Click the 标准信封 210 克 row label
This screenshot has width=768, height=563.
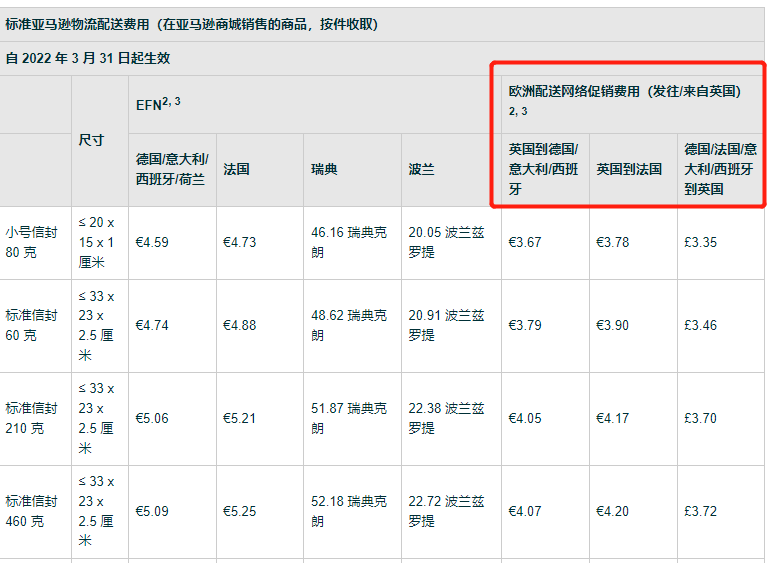[32, 418]
